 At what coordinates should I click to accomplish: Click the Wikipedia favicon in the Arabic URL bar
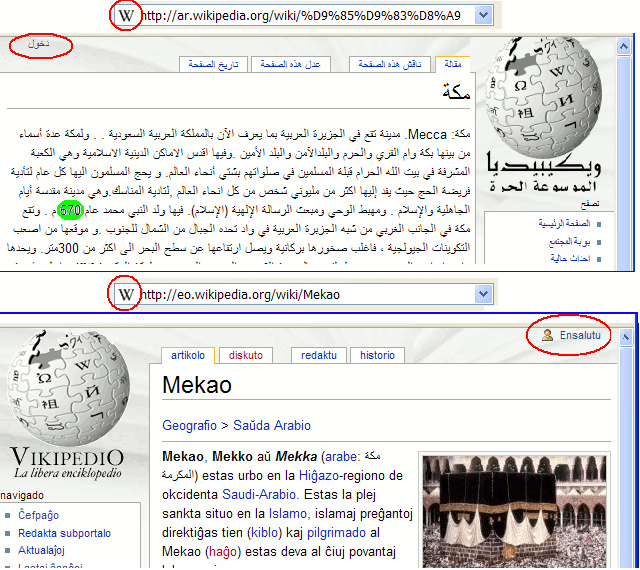126,16
